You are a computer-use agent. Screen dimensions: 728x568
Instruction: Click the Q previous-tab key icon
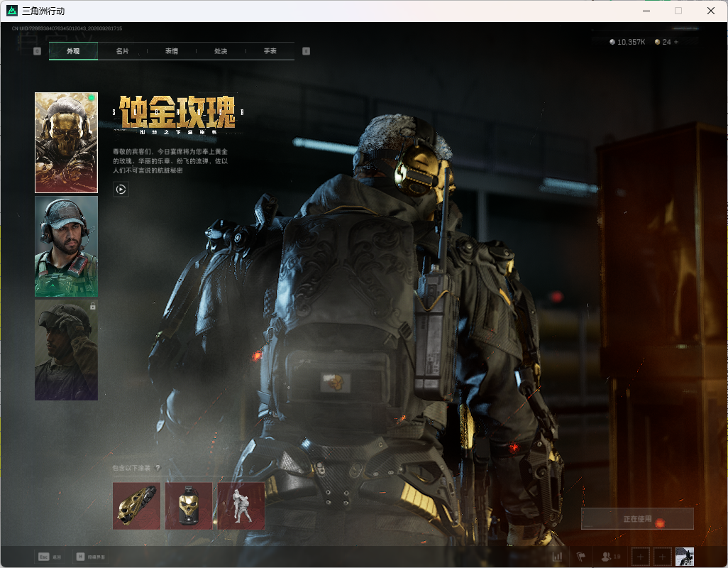pos(38,51)
